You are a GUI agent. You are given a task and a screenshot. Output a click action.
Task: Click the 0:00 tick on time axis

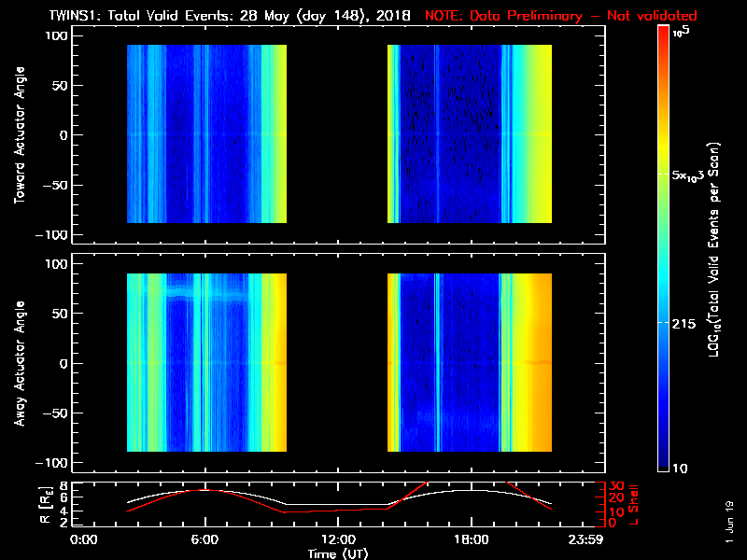84,539
